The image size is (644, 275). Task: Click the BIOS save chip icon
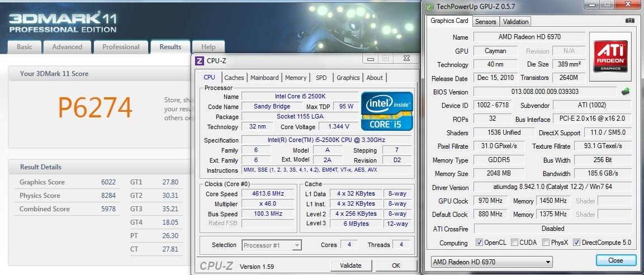[625, 92]
